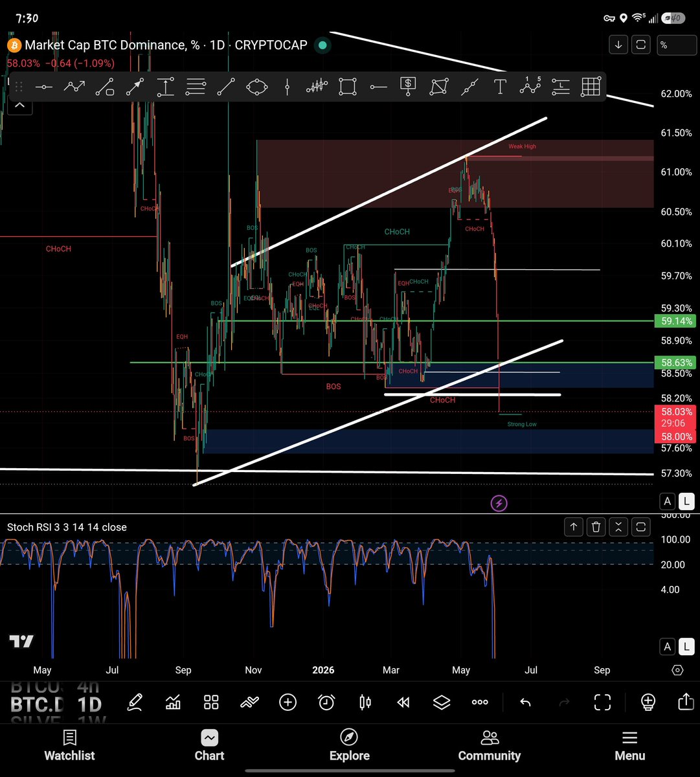Go to the Chart tab

click(209, 745)
